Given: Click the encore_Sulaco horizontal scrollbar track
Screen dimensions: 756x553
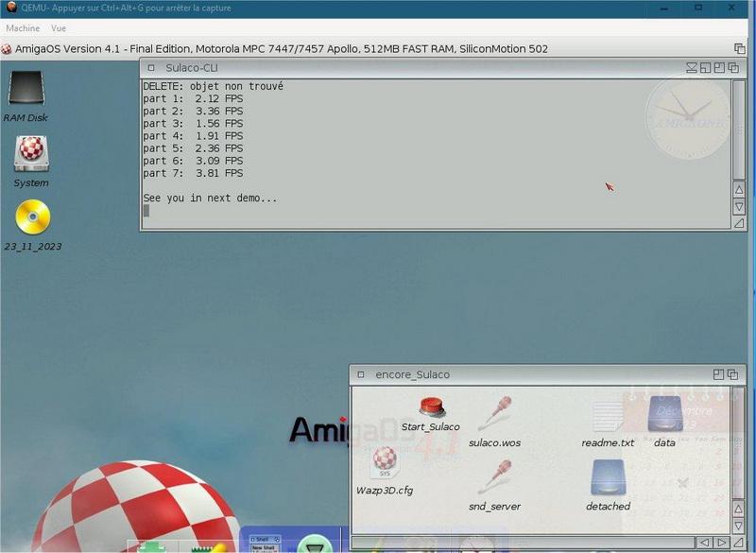Looking at the screenshot, I should tap(524, 543).
